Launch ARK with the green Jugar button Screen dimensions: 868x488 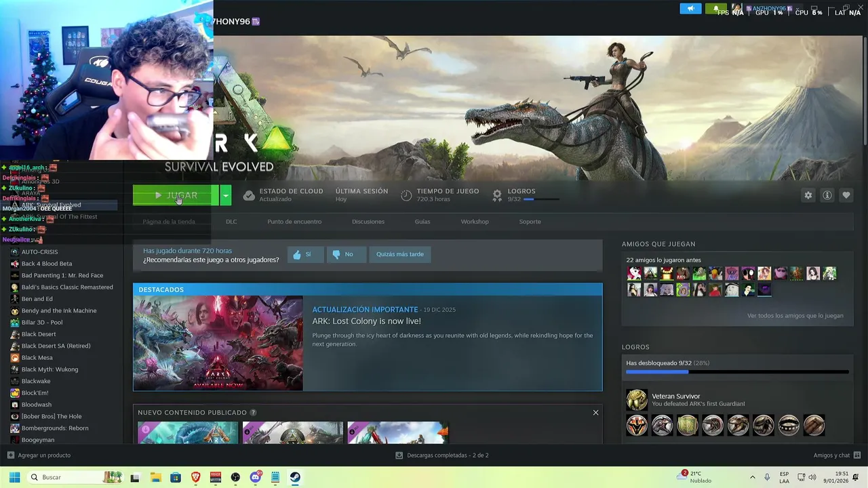[x=176, y=195]
